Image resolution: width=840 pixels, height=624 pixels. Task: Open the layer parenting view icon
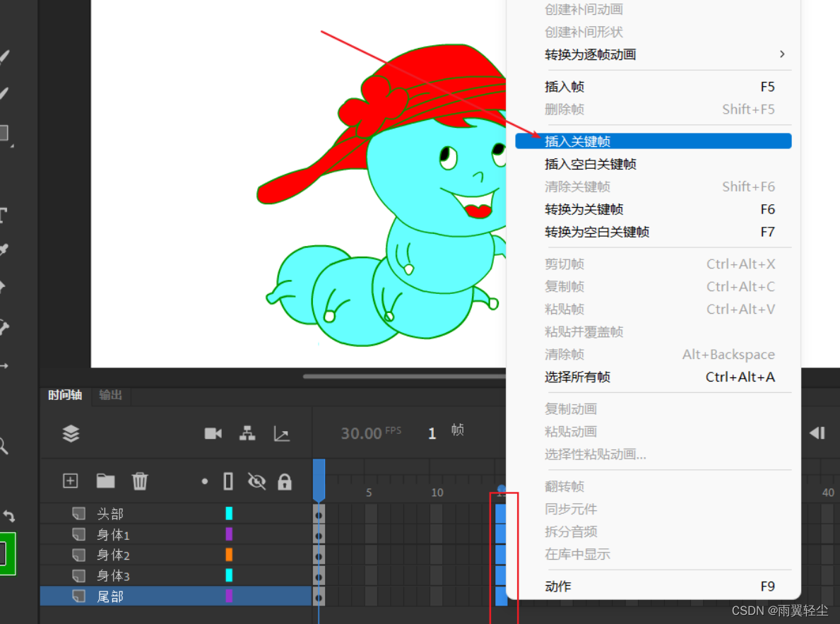(246, 434)
